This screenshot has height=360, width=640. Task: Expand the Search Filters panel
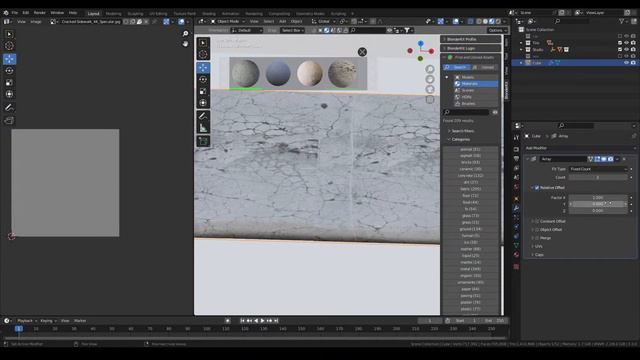(462, 131)
